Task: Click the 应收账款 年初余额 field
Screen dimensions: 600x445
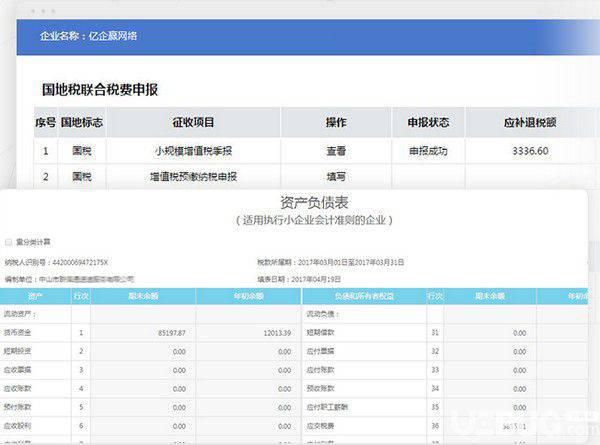Action: pos(248,389)
